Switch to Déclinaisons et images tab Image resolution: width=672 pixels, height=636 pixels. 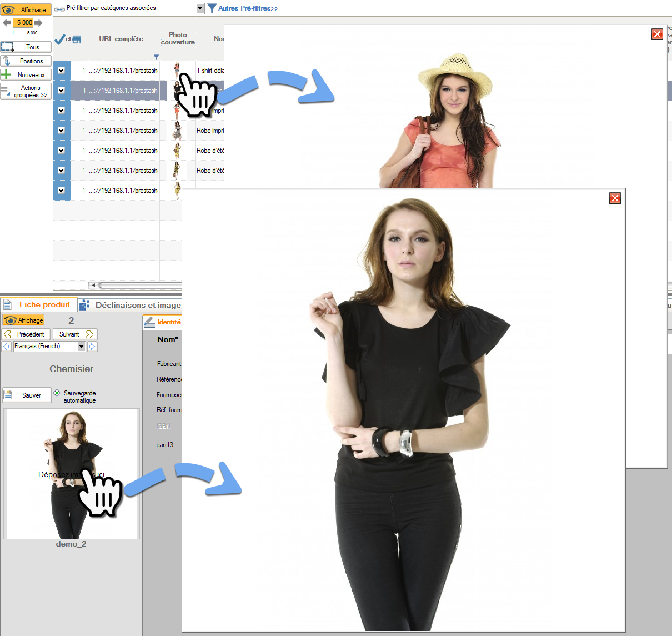click(x=131, y=305)
